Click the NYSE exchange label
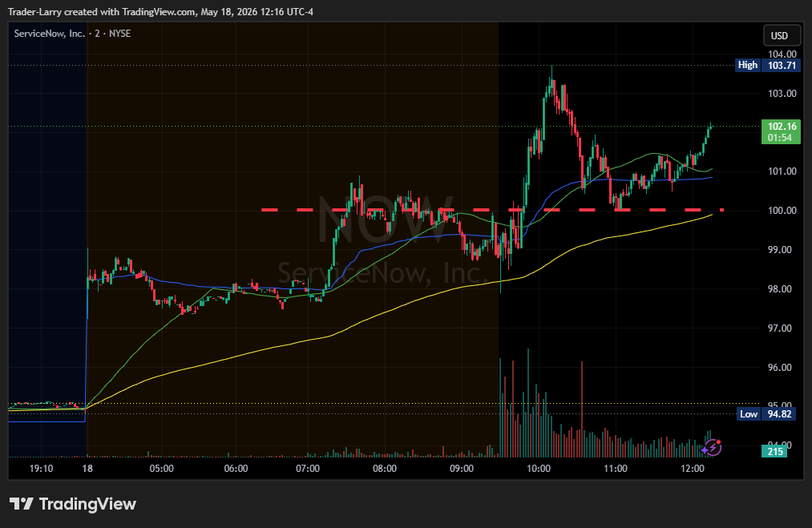812x528 pixels. coord(120,34)
